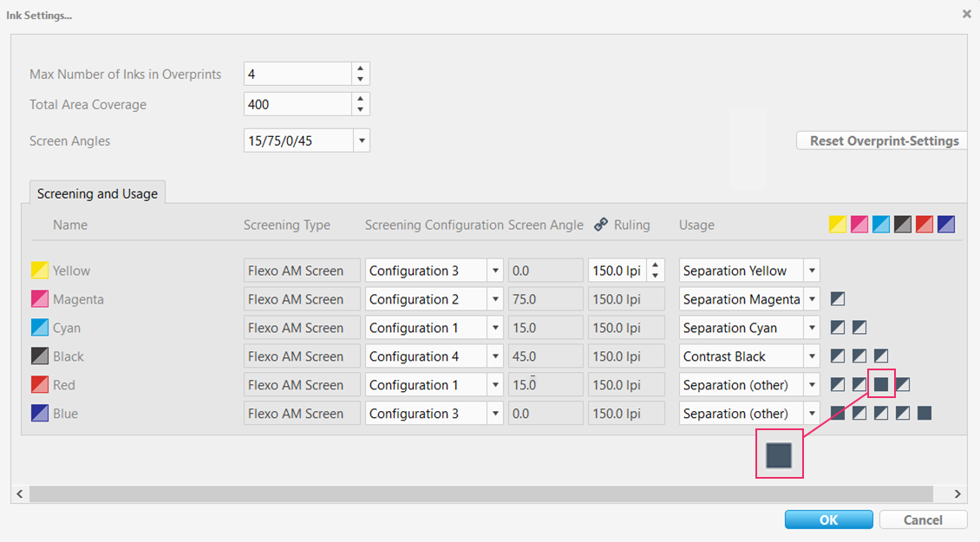Click the Red ink color icon in the Name column
This screenshot has height=542, width=980.
[39, 384]
